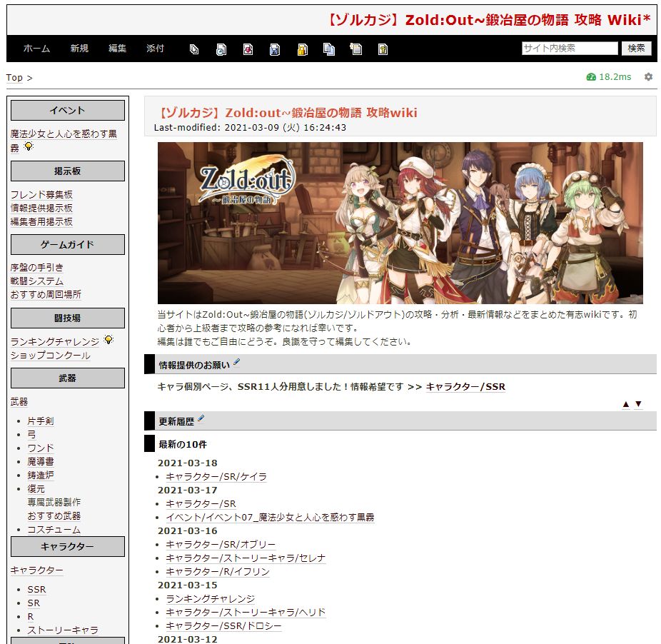Open イベント07 魔法少女 update entry

click(270, 517)
